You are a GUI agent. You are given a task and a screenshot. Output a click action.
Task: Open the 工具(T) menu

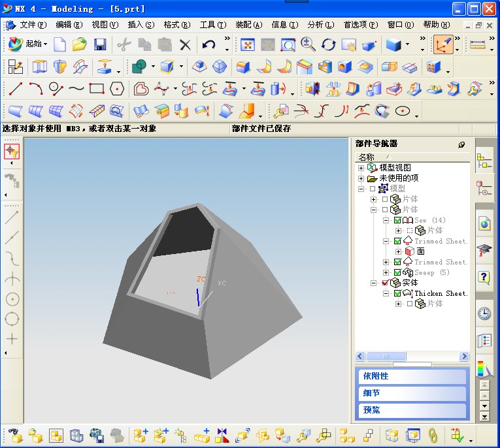click(213, 25)
